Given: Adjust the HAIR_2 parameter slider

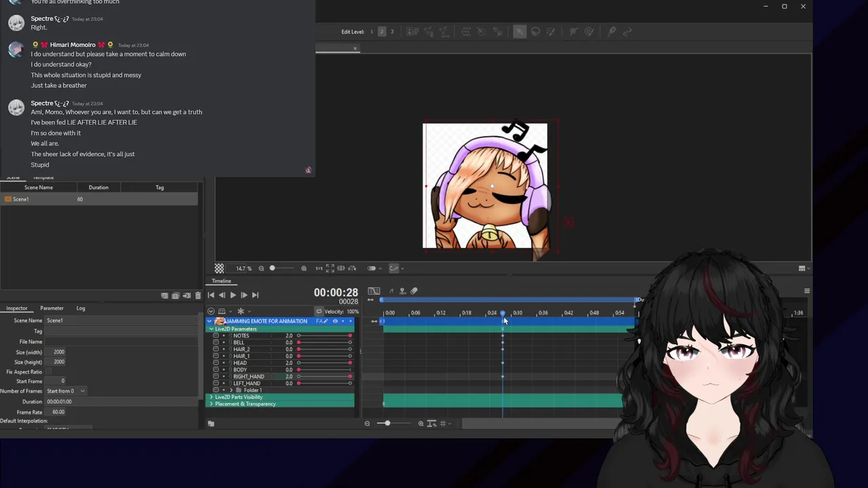Looking at the screenshot, I should click(324, 349).
